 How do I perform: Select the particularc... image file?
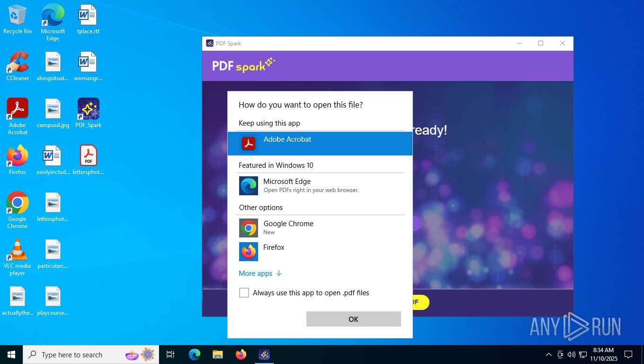tap(53, 254)
